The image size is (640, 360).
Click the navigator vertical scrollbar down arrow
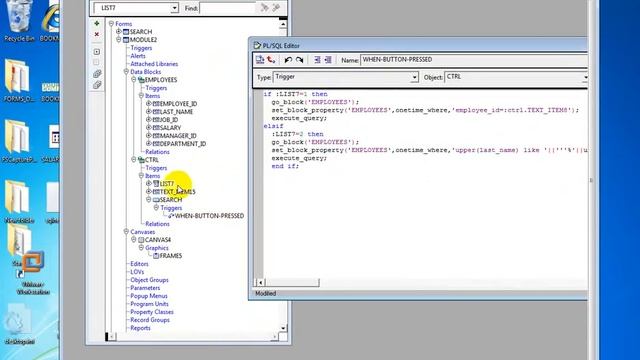click(x=283, y=328)
